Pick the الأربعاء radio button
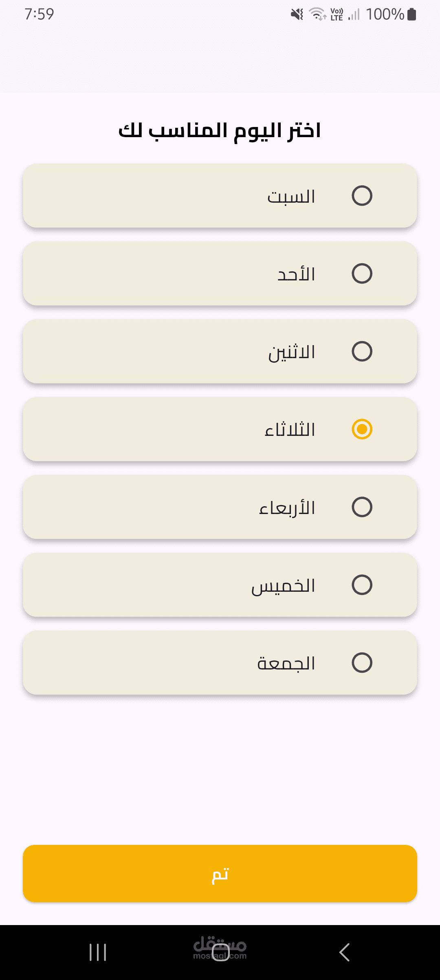Screen dimensions: 440x980 pos(362,507)
